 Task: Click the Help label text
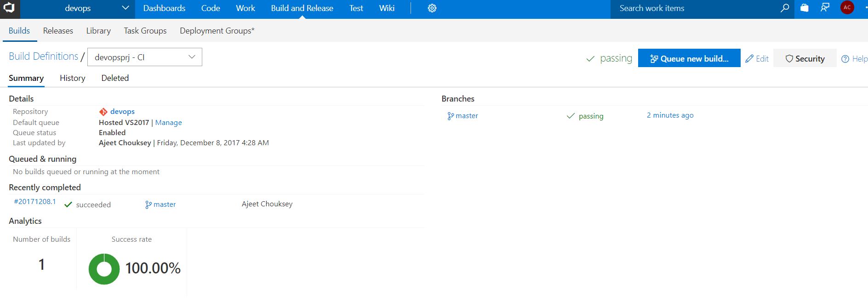click(x=860, y=59)
